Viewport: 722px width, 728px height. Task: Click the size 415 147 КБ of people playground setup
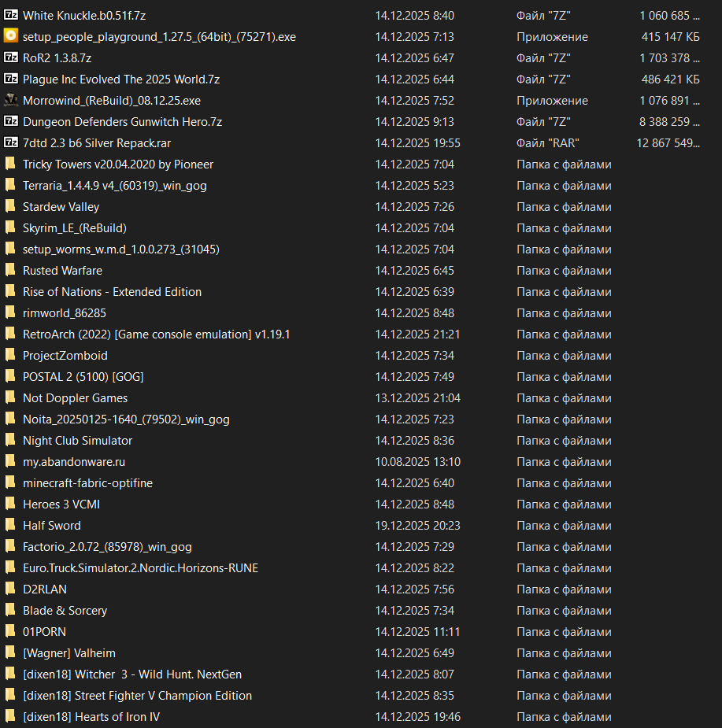[x=671, y=37]
